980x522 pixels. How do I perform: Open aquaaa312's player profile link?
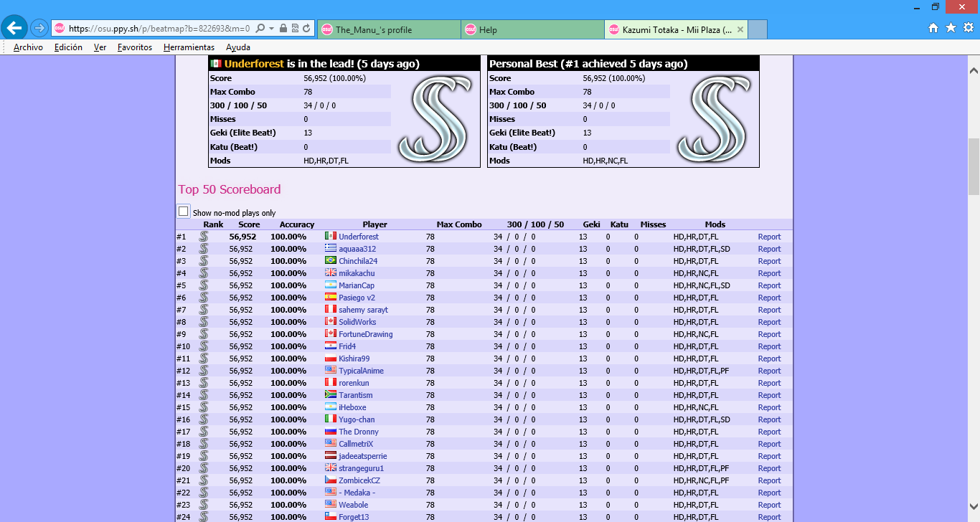tap(357, 249)
